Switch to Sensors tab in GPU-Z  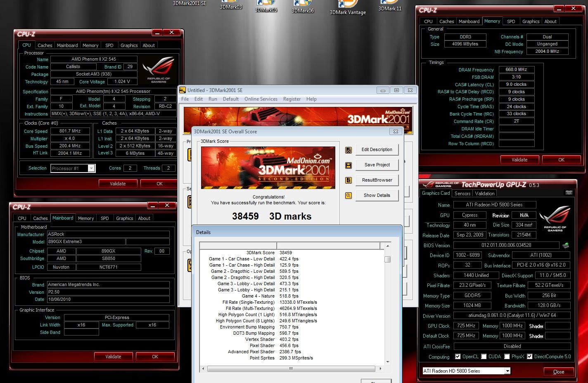pyautogui.click(x=462, y=193)
